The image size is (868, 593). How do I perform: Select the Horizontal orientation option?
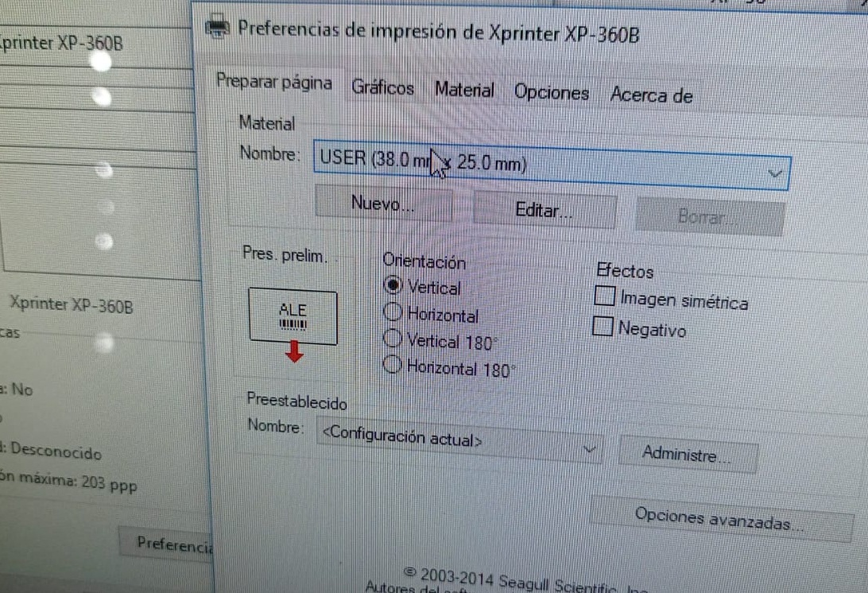coord(393,312)
